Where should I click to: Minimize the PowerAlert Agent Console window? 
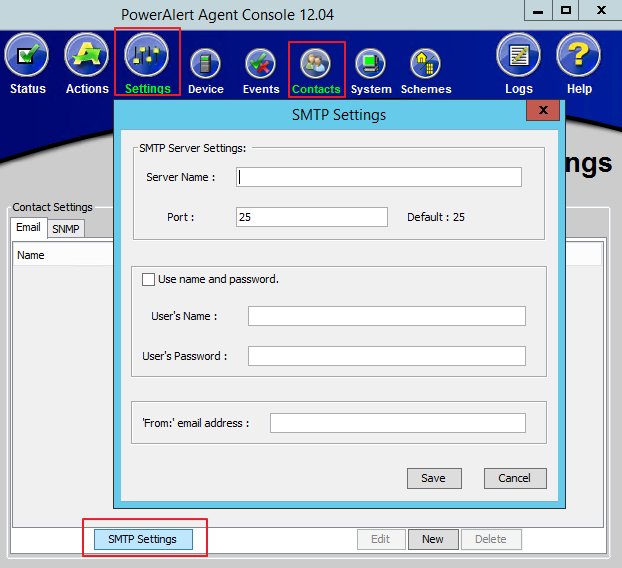[x=538, y=10]
